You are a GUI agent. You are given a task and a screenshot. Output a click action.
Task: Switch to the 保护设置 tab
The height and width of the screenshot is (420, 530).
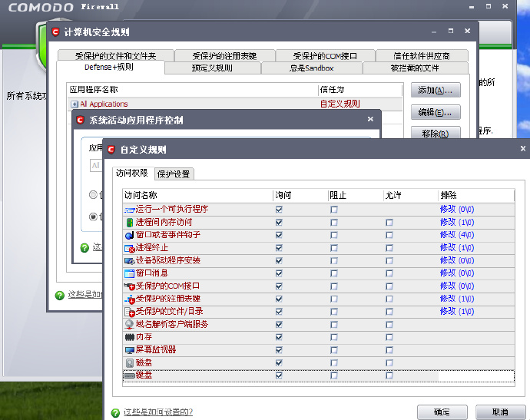tap(174, 174)
